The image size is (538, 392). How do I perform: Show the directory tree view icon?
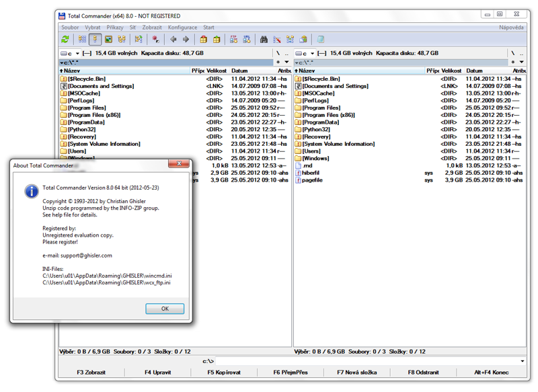pos(122,40)
